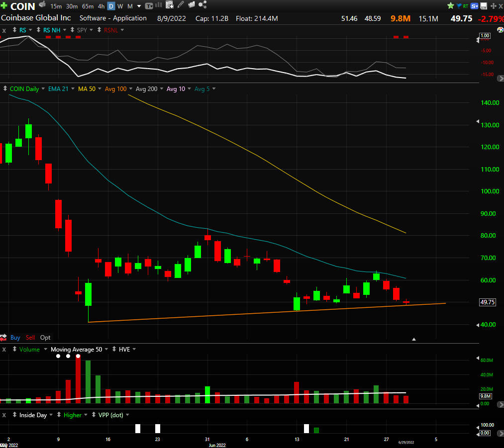504x448 pixels.
Task: Close the Volume pane
Action: point(4,350)
